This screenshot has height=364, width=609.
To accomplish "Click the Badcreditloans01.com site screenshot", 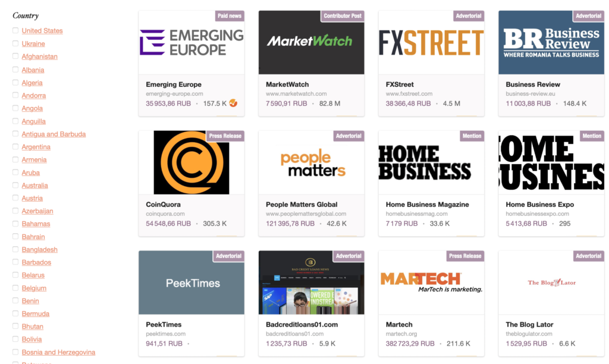I will coord(311,283).
